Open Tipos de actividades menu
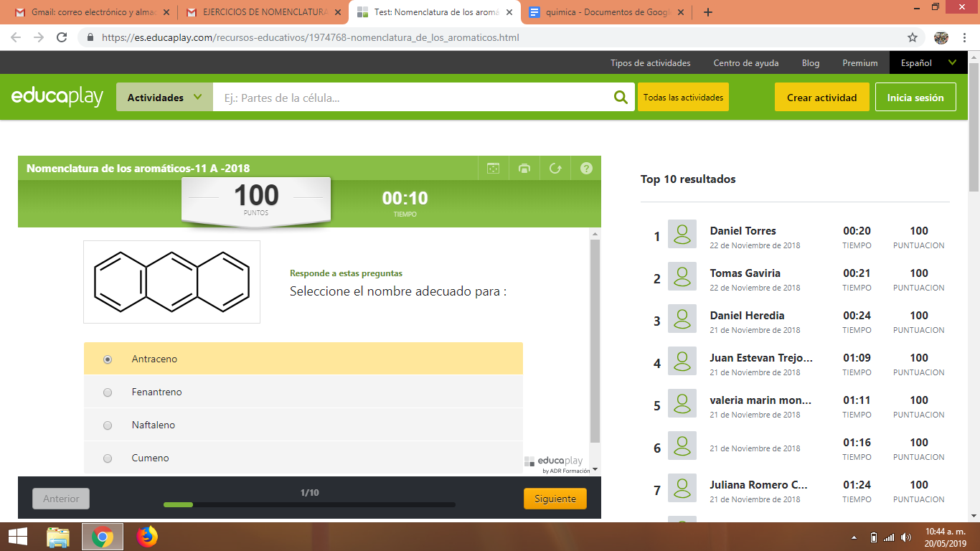 651,63
